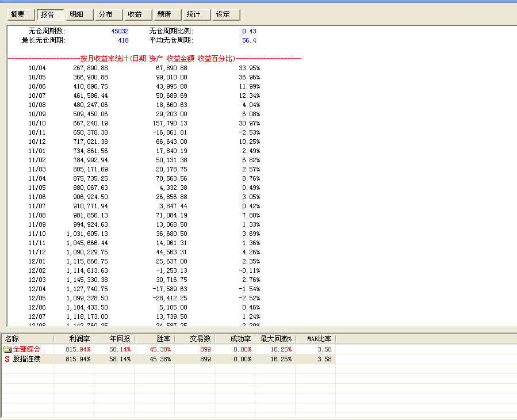Sort by the 交易数 column header
This screenshot has width=517, height=420.
pos(194,339)
